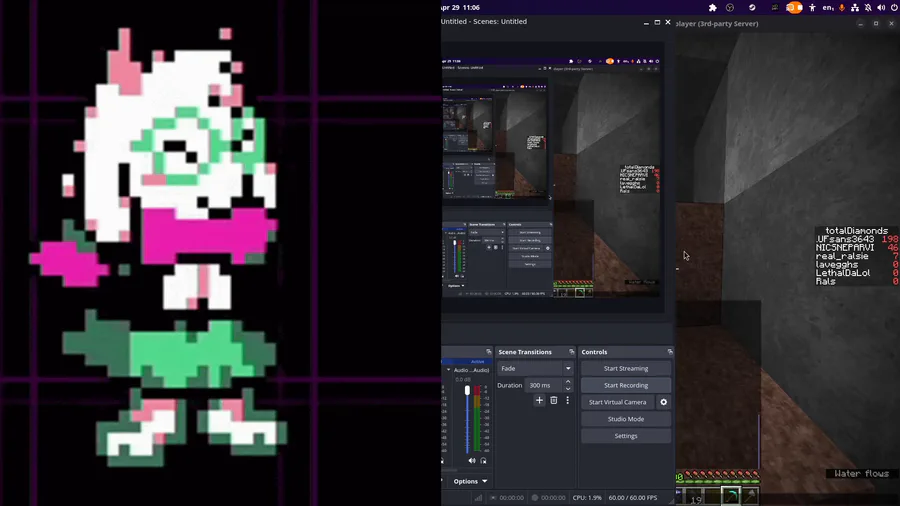Pop out the Scene Transitions dock

(x=571, y=352)
